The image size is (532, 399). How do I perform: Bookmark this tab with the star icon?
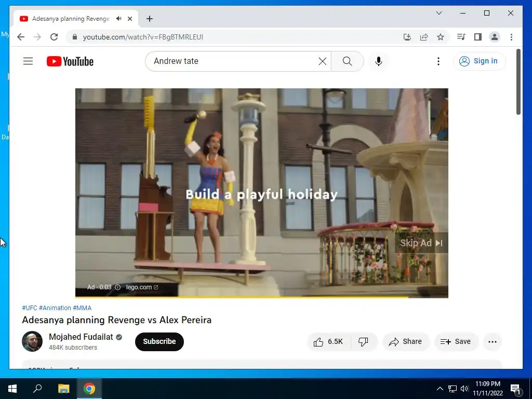click(x=441, y=37)
